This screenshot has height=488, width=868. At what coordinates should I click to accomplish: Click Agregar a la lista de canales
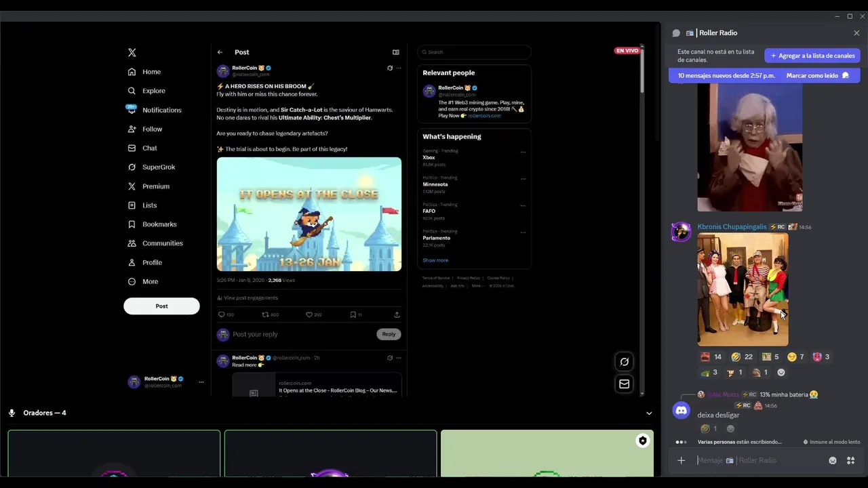(x=812, y=56)
